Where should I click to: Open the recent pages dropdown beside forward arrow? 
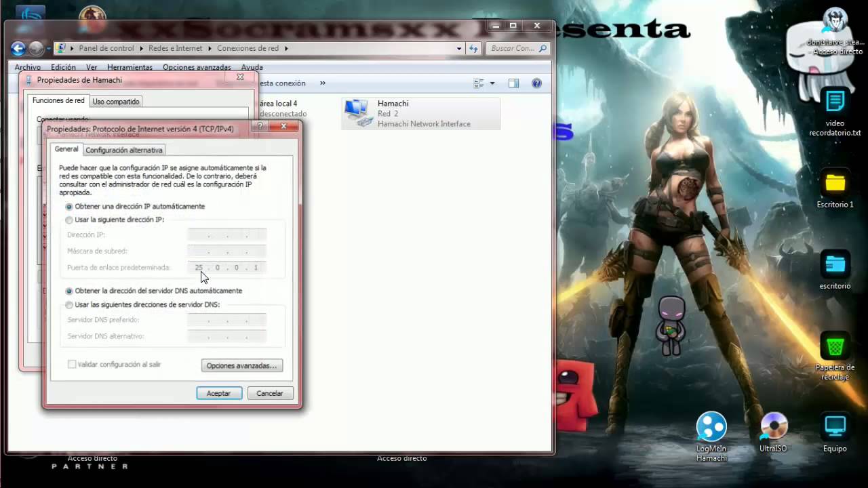(x=48, y=49)
